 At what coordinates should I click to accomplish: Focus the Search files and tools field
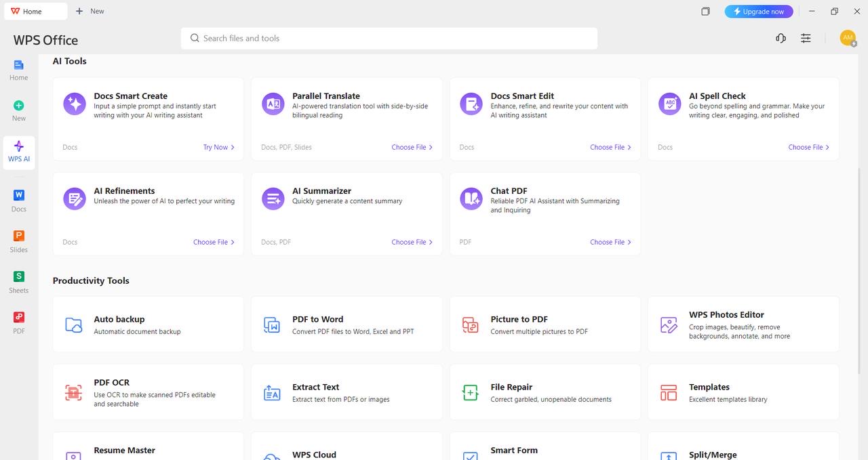coord(389,38)
